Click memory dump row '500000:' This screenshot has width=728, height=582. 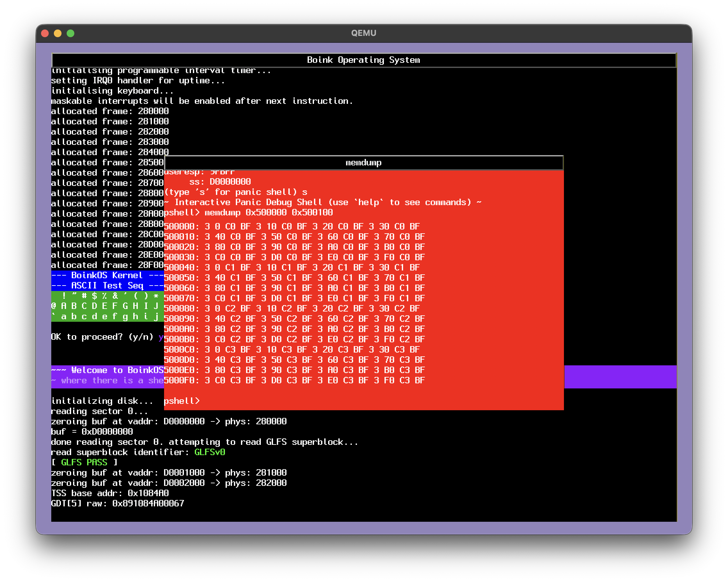[292, 226]
